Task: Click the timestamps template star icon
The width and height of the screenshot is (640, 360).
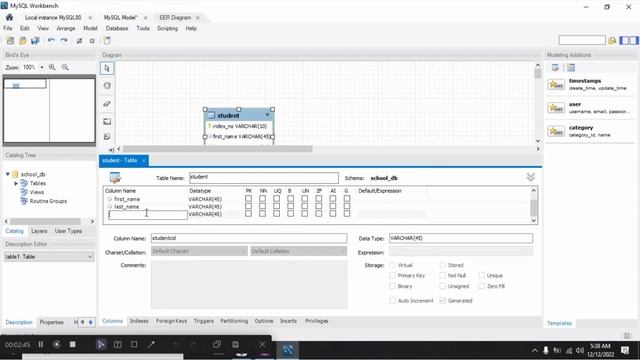Action: click(556, 84)
